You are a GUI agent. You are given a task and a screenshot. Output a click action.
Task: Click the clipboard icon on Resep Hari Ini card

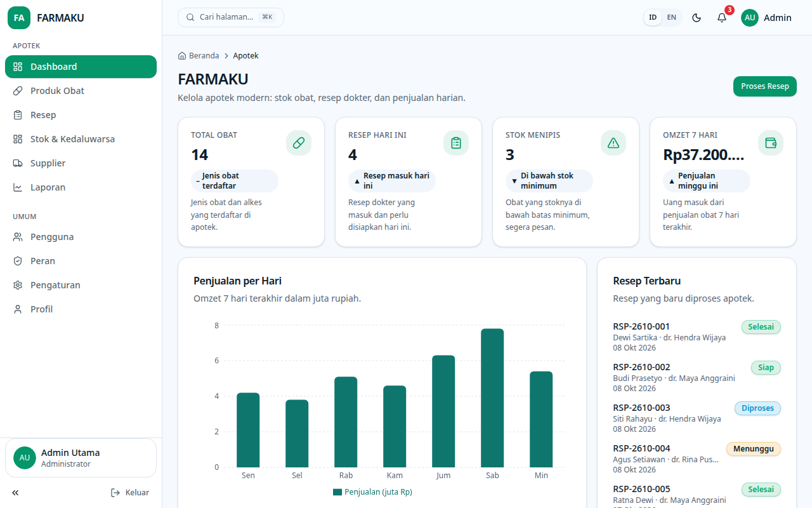point(456,143)
